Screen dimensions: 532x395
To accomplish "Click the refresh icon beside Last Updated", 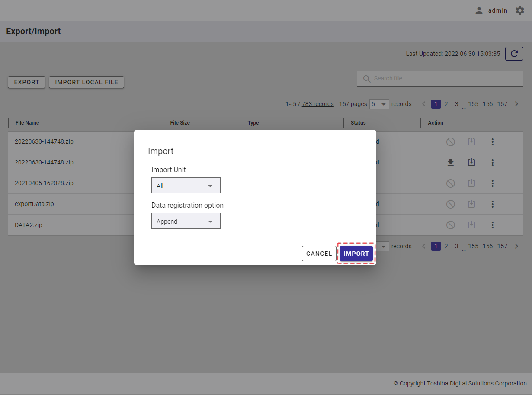I will click(x=514, y=54).
